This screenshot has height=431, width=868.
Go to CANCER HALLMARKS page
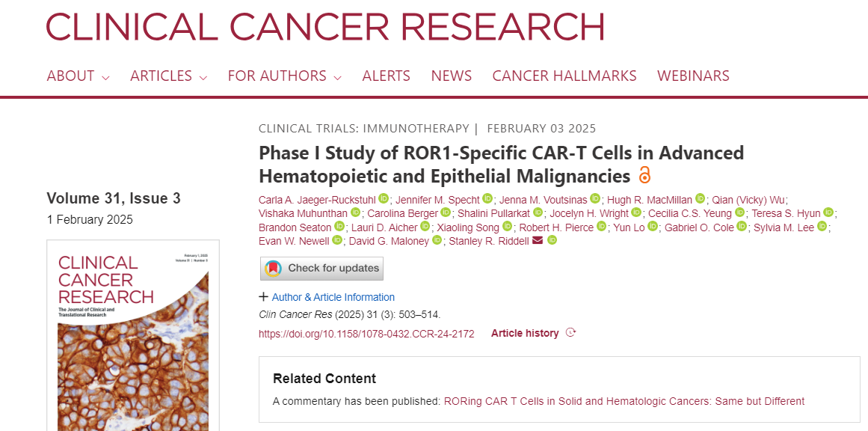tap(564, 76)
